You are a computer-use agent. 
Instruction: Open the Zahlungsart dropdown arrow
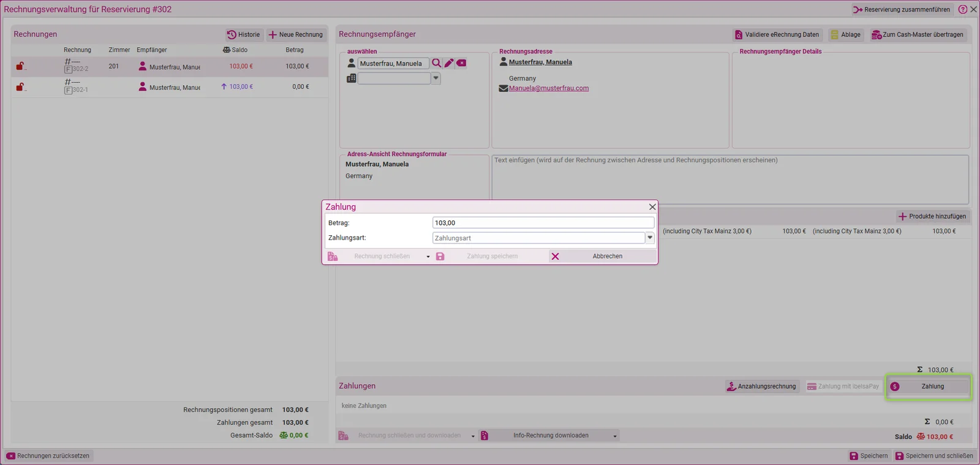pyautogui.click(x=650, y=238)
